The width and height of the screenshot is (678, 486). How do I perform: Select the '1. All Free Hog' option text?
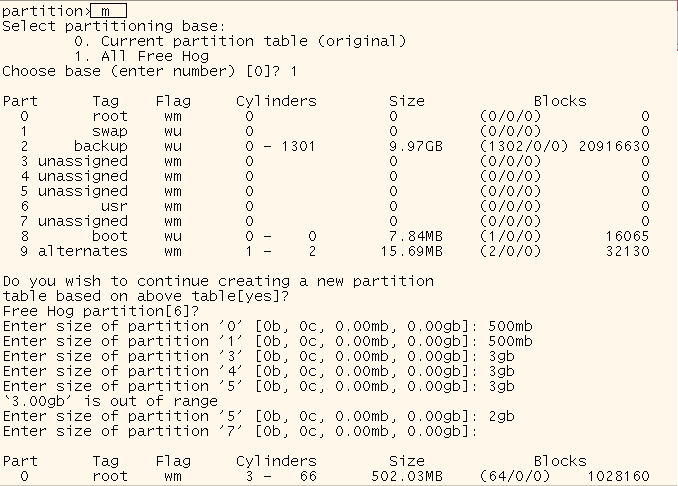pos(141,56)
